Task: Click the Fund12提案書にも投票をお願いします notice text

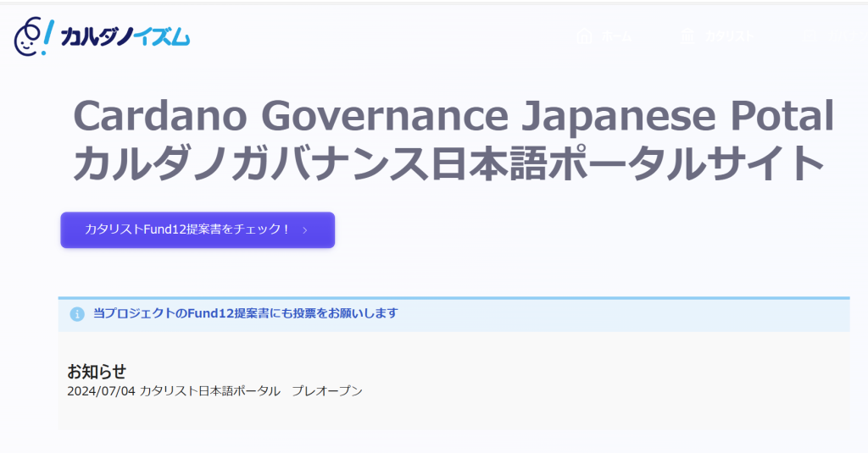Action: tap(245, 313)
